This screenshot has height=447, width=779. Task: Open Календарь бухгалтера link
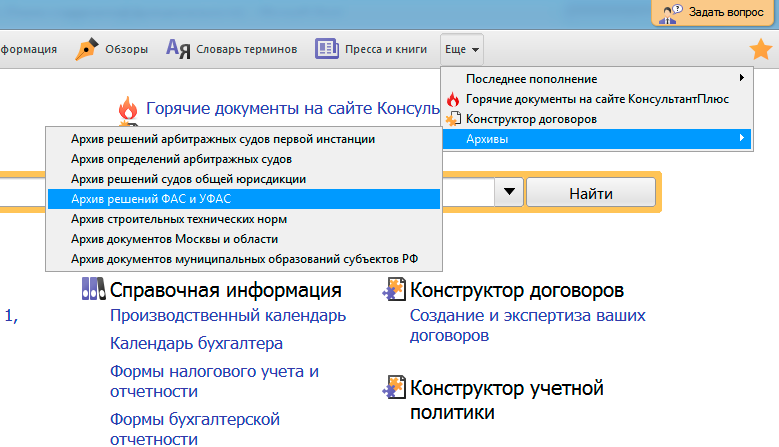pyautogui.click(x=196, y=343)
